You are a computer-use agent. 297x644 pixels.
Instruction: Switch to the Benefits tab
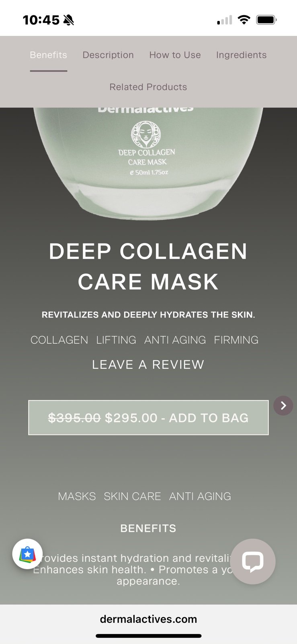(x=48, y=55)
